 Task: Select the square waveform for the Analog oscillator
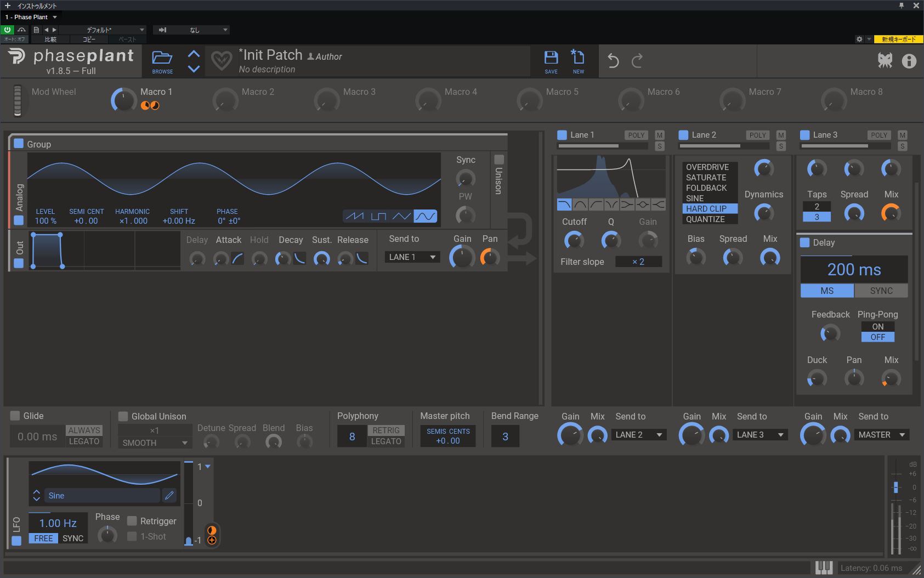tap(378, 216)
